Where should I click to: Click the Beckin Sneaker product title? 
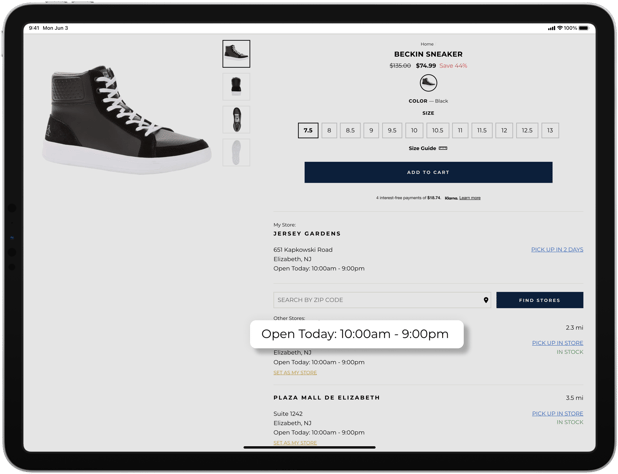pyautogui.click(x=428, y=54)
